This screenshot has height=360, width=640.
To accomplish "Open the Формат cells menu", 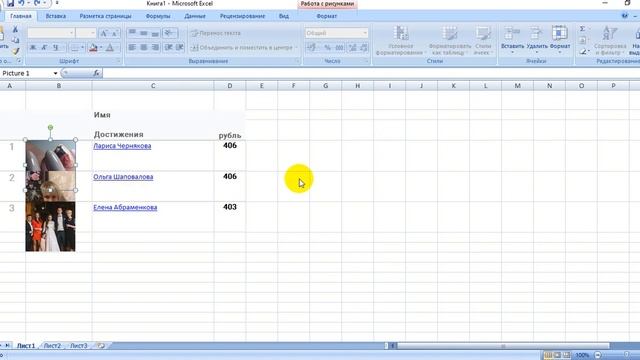I will 560,40.
